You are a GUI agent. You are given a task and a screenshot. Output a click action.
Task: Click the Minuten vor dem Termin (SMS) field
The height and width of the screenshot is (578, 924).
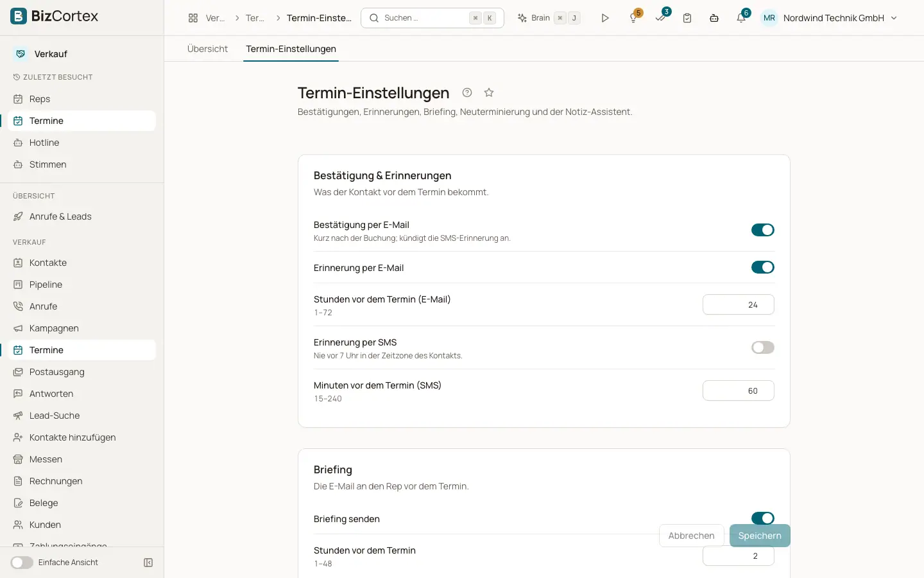pyautogui.click(x=739, y=390)
